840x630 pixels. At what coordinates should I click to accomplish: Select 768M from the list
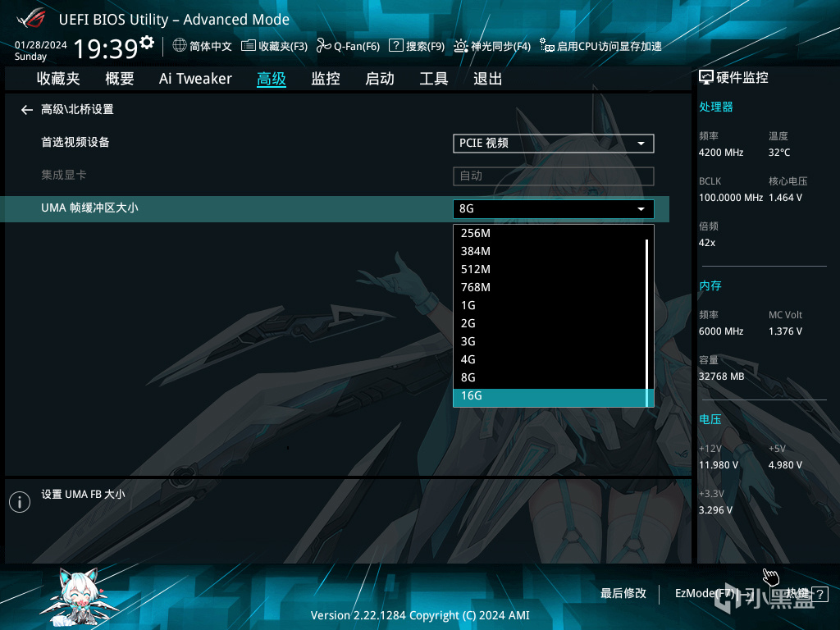(x=550, y=288)
